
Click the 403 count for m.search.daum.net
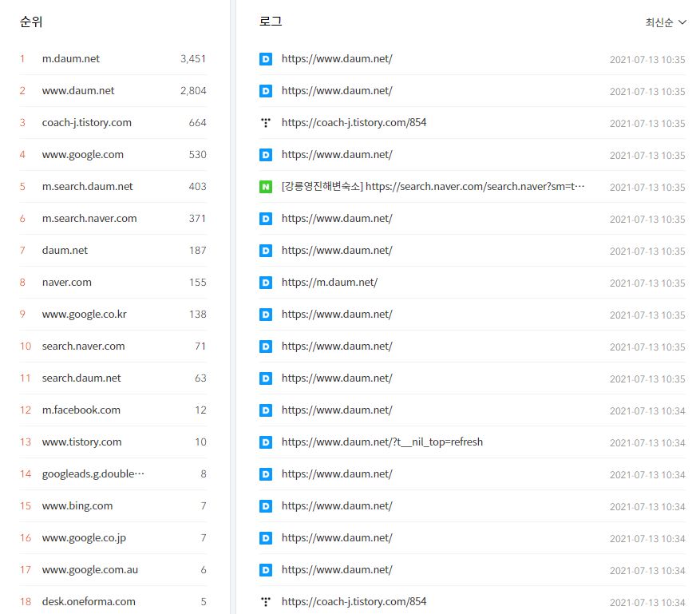197,187
